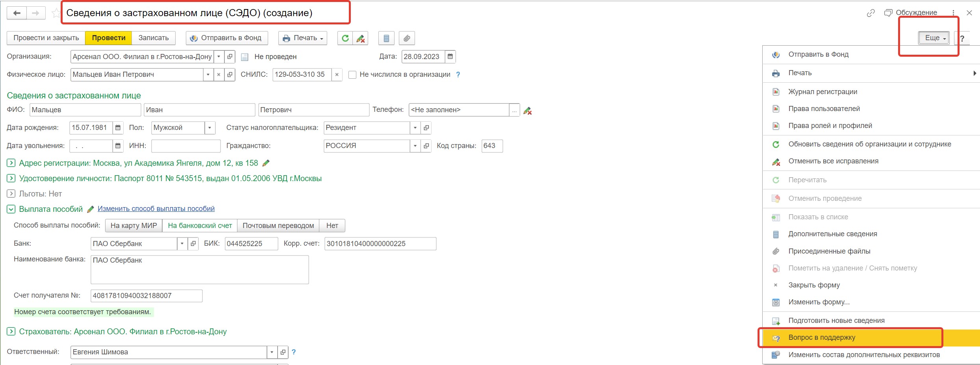
Task: Open the Печать dropdown in the toolbar
Action: (x=303, y=38)
